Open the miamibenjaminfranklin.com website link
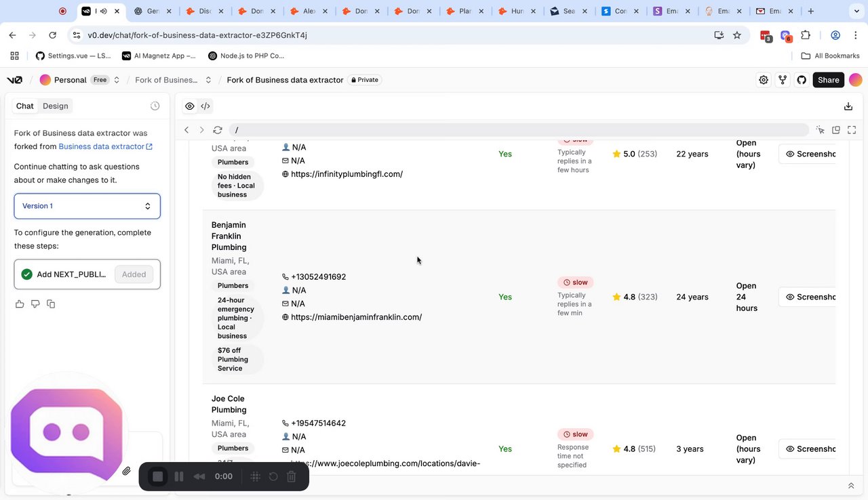The height and width of the screenshot is (500, 868). click(356, 317)
